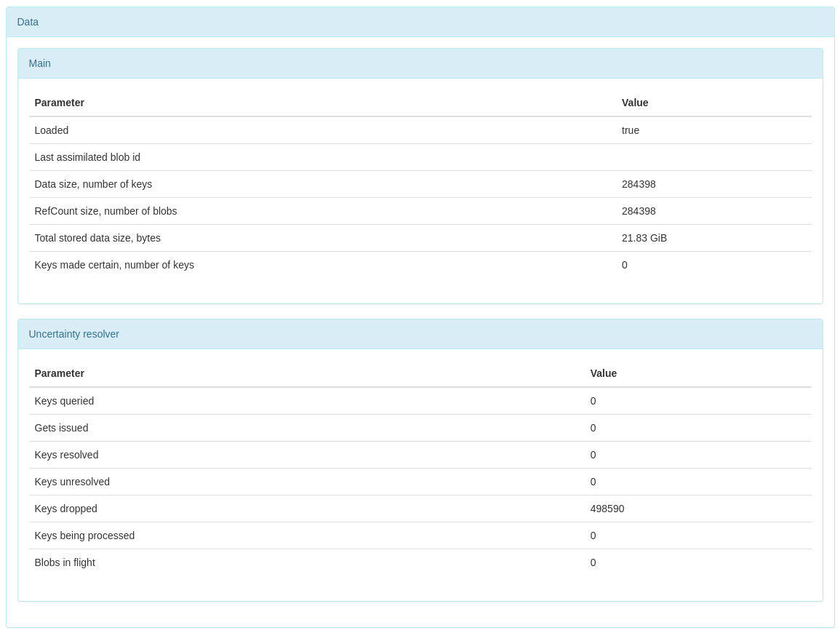This screenshot has height=633, width=840.
Task: Click the Main panel heading
Action: click(40, 63)
